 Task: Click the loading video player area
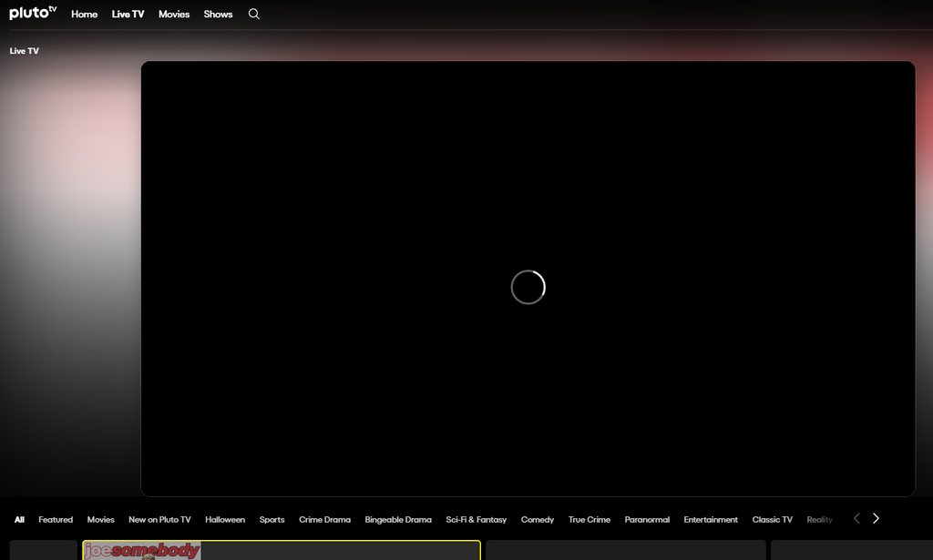(528, 279)
